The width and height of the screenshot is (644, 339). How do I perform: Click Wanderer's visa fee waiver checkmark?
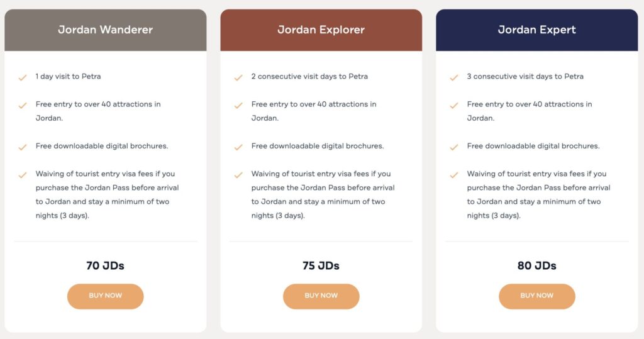coord(23,175)
